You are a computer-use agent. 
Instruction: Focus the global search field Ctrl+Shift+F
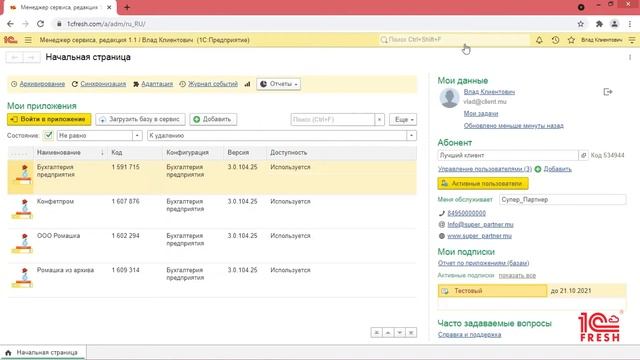click(x=454, y=40)
